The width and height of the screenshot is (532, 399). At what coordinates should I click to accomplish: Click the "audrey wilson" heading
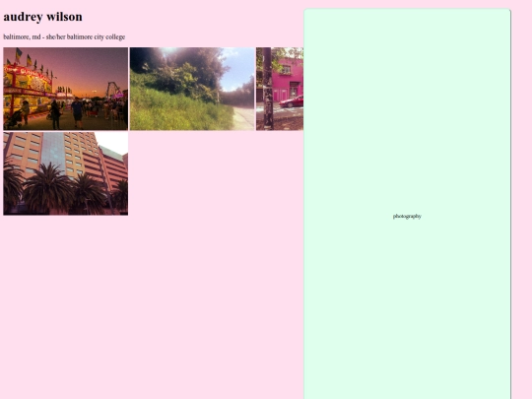pyautogui.click(x=42, y=17)
